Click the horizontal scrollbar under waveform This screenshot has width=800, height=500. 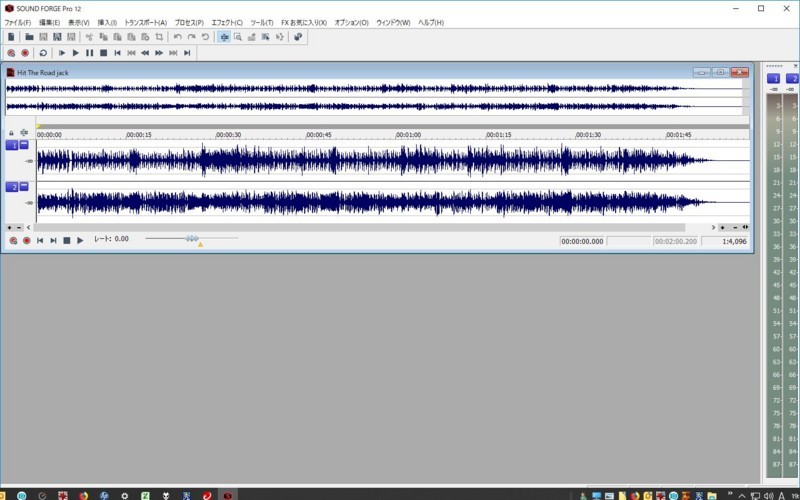(359, 228)
